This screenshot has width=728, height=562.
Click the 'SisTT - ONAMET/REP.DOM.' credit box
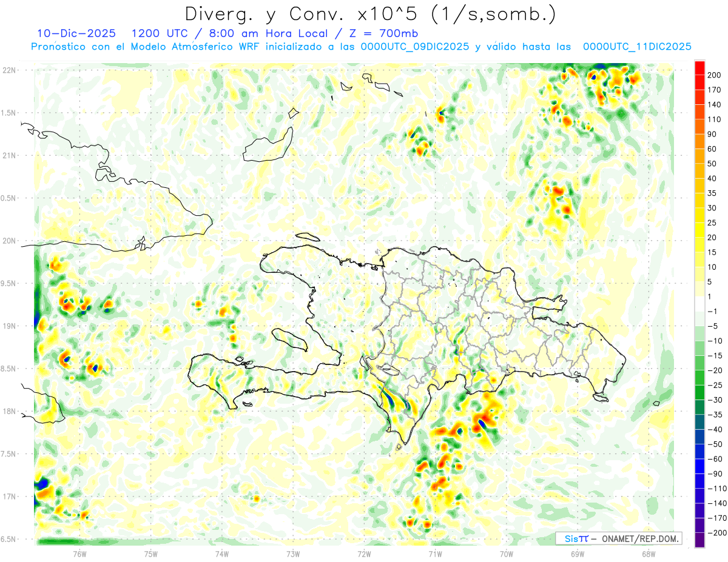coord(618,538)
